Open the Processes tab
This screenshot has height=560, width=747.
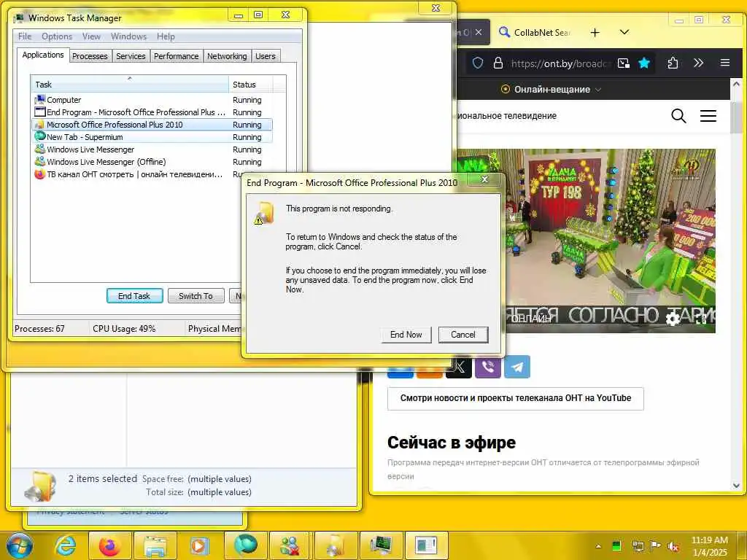tap(90, 56)
